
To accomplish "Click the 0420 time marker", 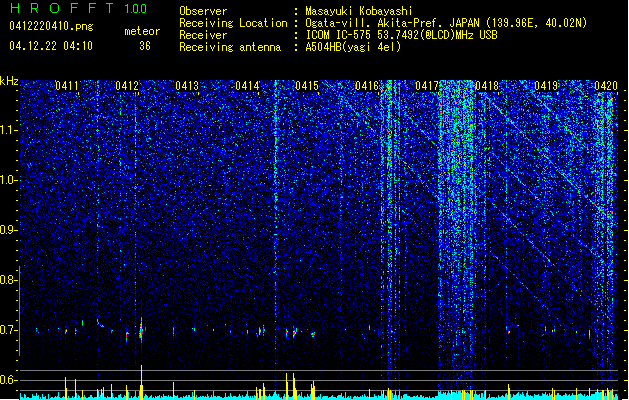I will pos(606,86).
